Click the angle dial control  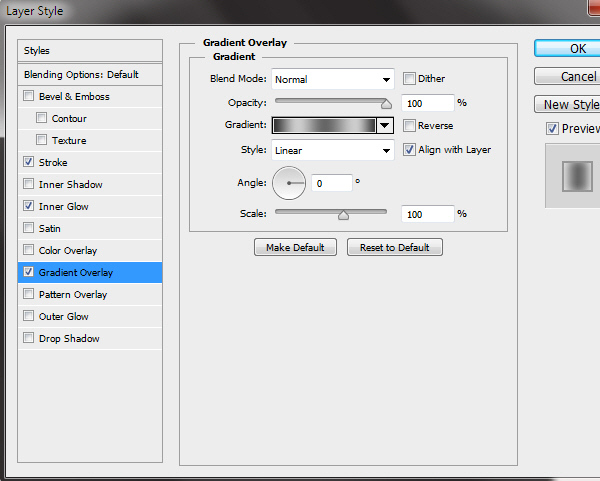pos(289,183)
